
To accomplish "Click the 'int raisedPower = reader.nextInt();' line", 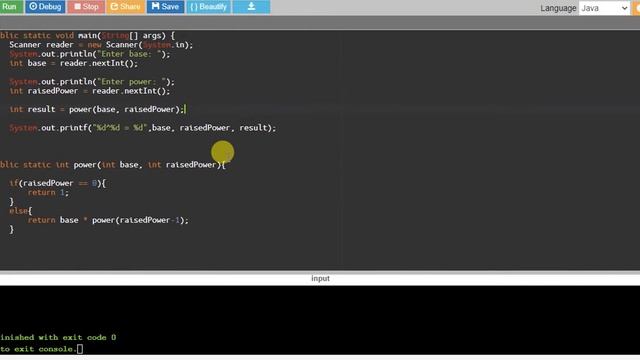I will [90, 91].
